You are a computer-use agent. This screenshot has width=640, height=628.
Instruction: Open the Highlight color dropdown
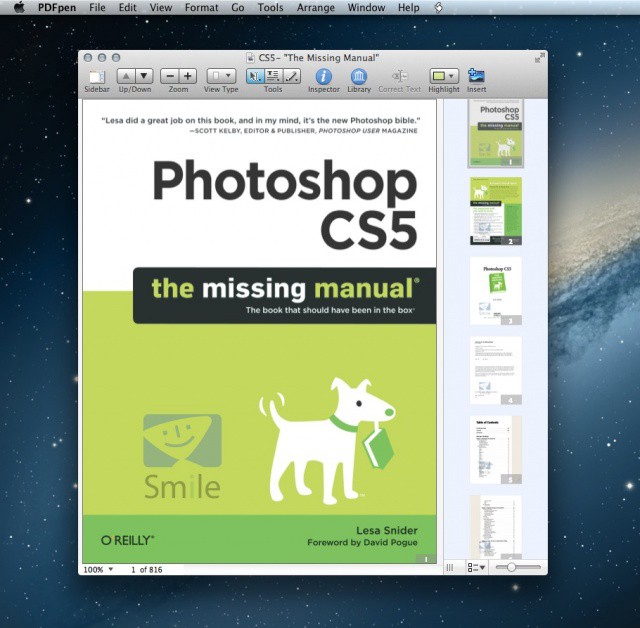[x=444, y=76]
